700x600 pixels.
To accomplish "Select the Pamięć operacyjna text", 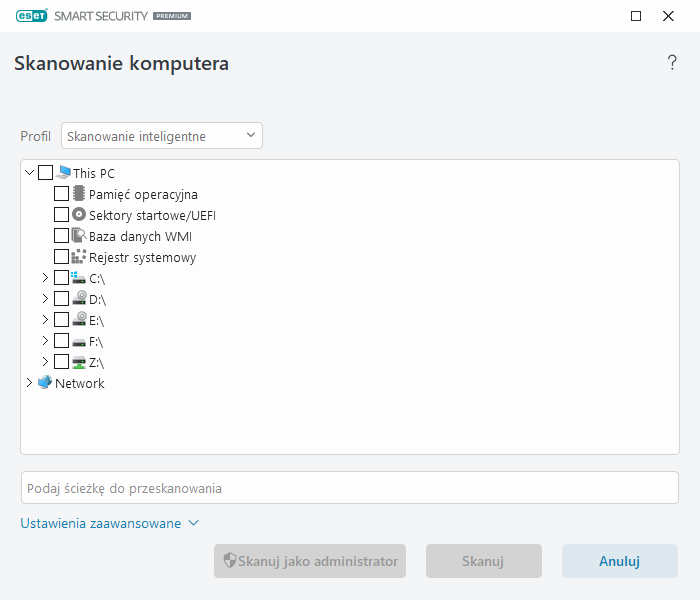I will [x=143, y=195].
